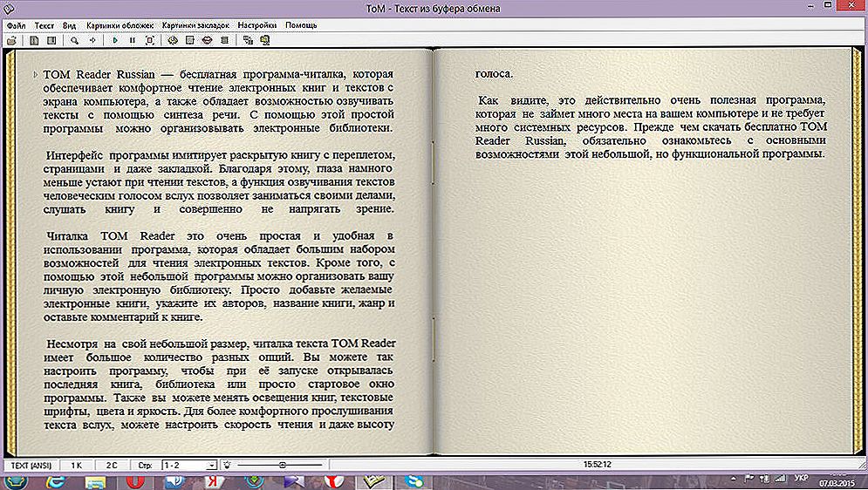Click the two overlapping windows toolbar icon
Viewport: 868px width, 490px height.
click(x=248, y=40)
